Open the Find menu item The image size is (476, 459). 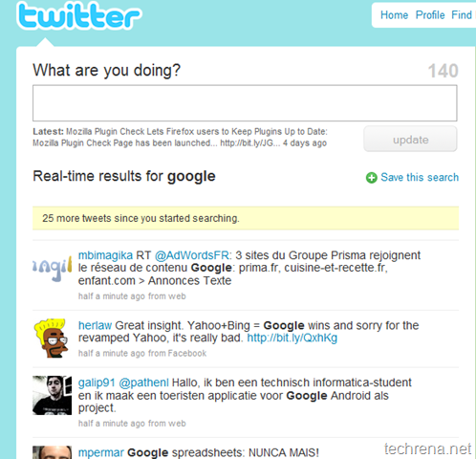(462, 15)
